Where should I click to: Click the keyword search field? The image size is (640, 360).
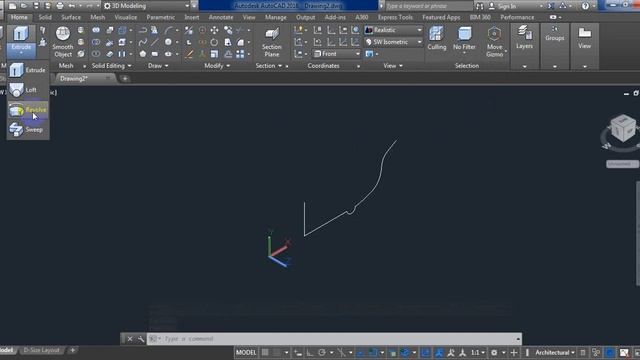428,6
